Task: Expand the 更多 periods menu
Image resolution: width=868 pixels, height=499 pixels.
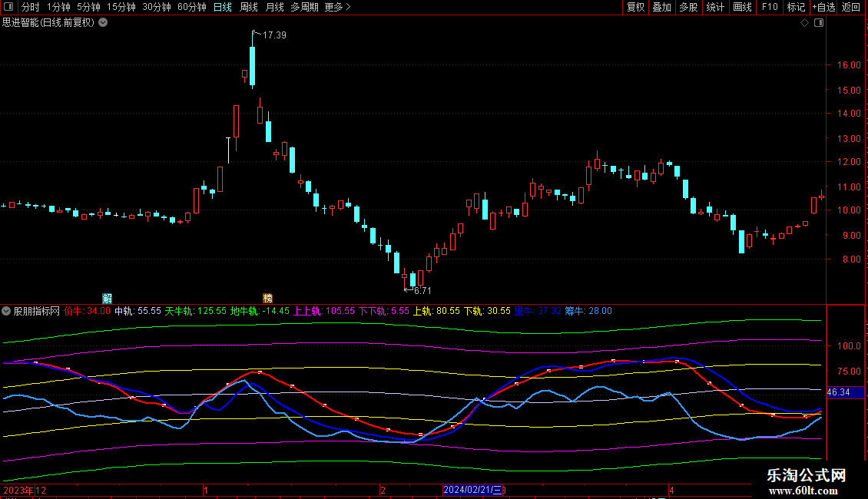Action: pos(337,7)
